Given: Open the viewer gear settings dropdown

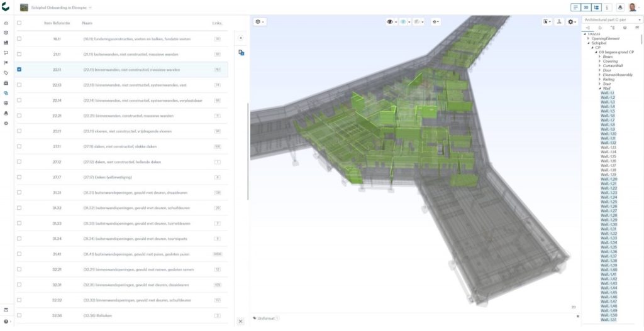Looking at the screenshot, I should click(572, 22).
